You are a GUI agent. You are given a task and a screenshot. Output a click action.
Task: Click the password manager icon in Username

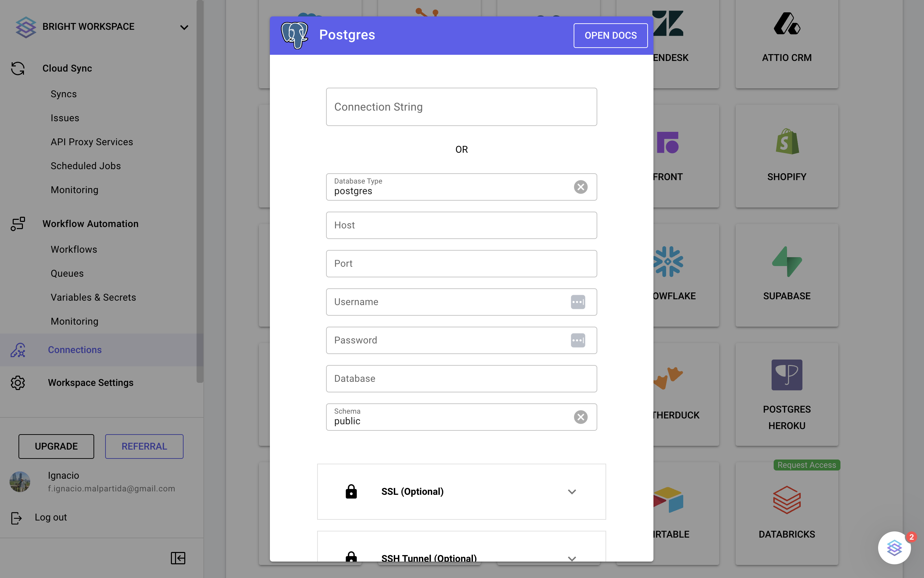coord(578,302)
